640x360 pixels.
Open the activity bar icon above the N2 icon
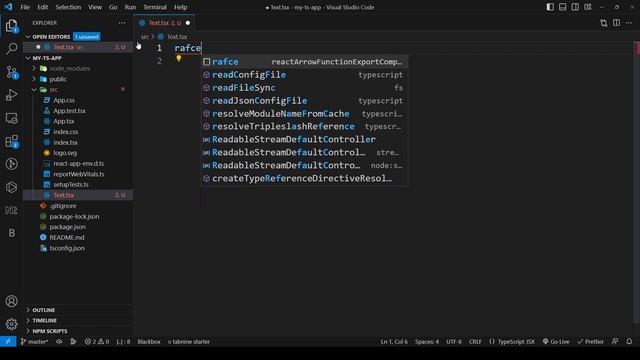tap(11, 187)
